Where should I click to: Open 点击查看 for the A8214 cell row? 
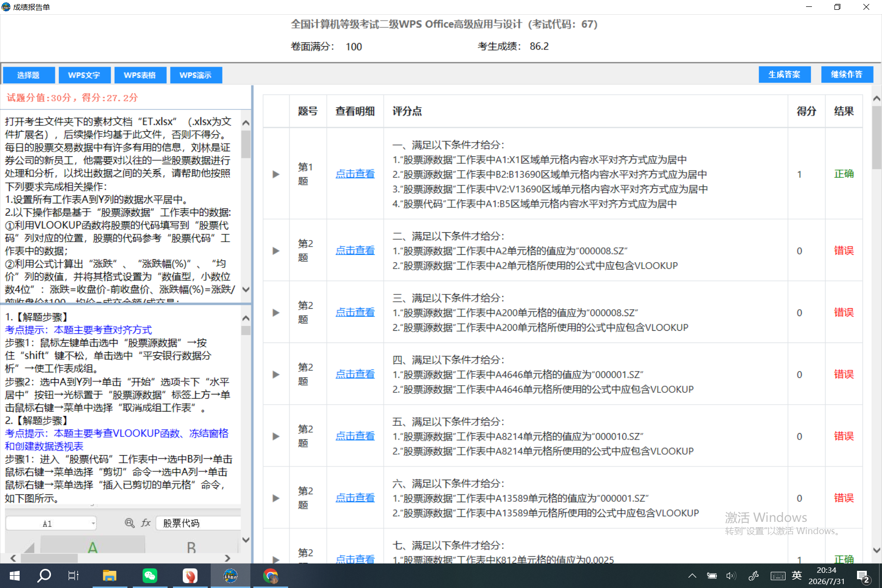(355, 436)
